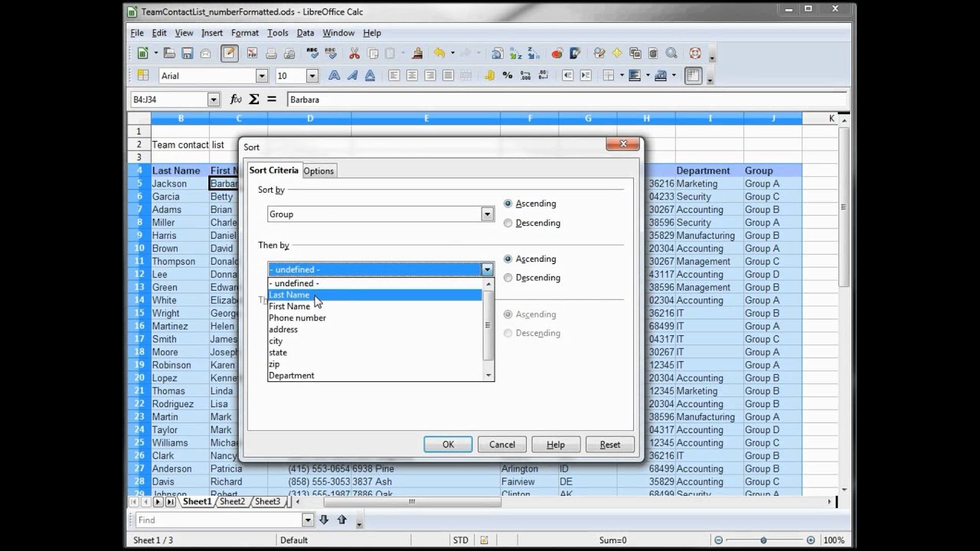
Task: Select the Sort Criteria tab
Action: point(273,170)
